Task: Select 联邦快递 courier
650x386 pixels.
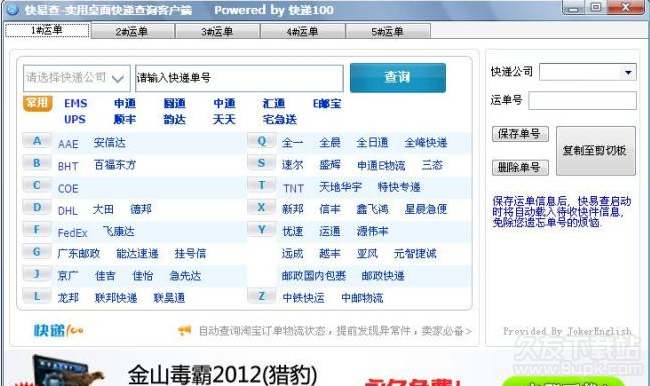Action: click(116, 298)
